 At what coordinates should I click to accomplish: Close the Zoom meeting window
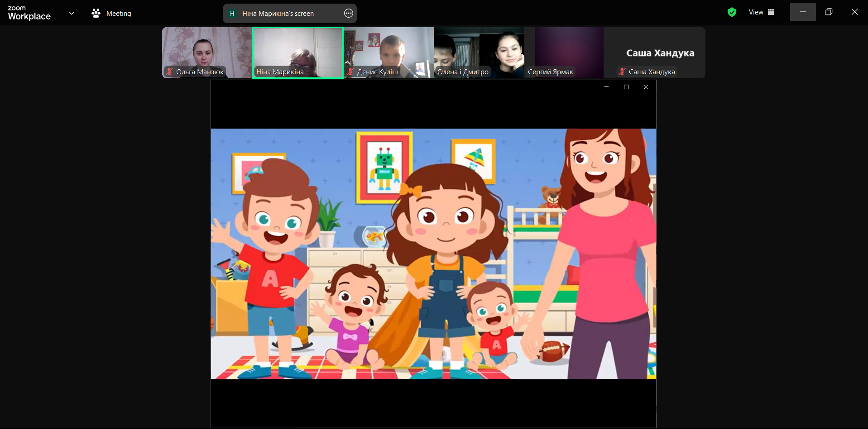pos(854,12)
